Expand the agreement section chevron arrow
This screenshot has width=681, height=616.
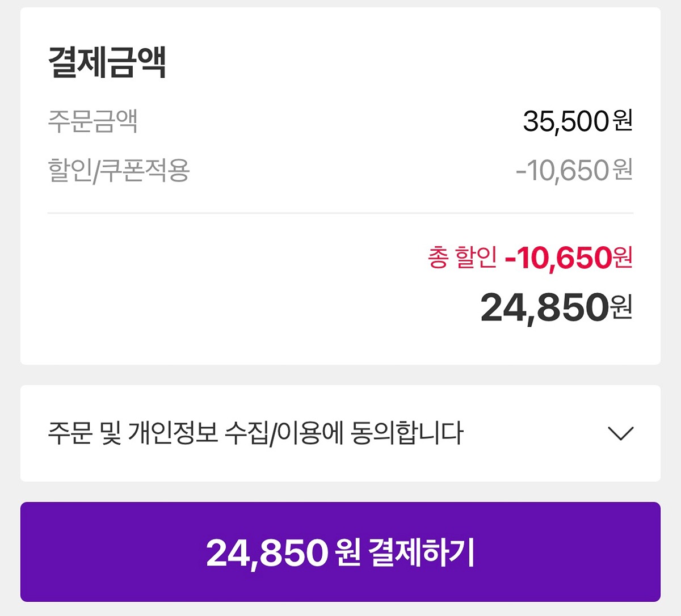620,433
